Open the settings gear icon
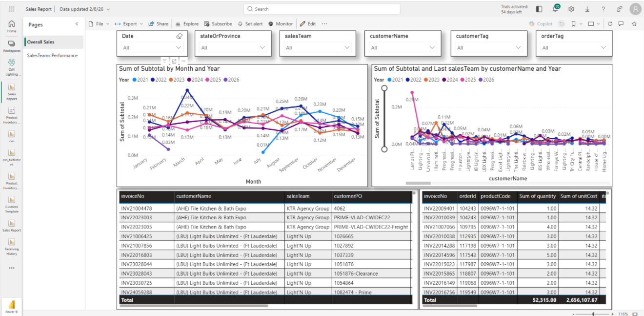This screenshot has width=644, height=316. tap(571, 9)
